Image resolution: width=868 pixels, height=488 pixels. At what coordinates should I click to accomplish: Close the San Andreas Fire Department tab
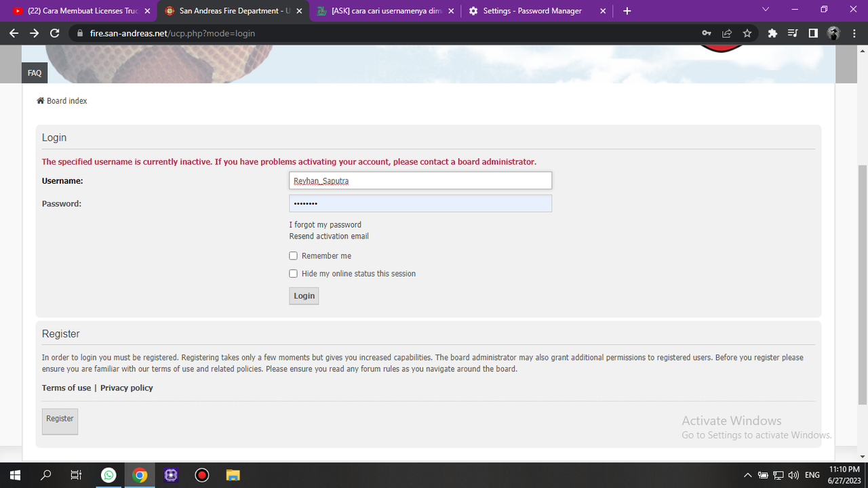pos(299,11)
